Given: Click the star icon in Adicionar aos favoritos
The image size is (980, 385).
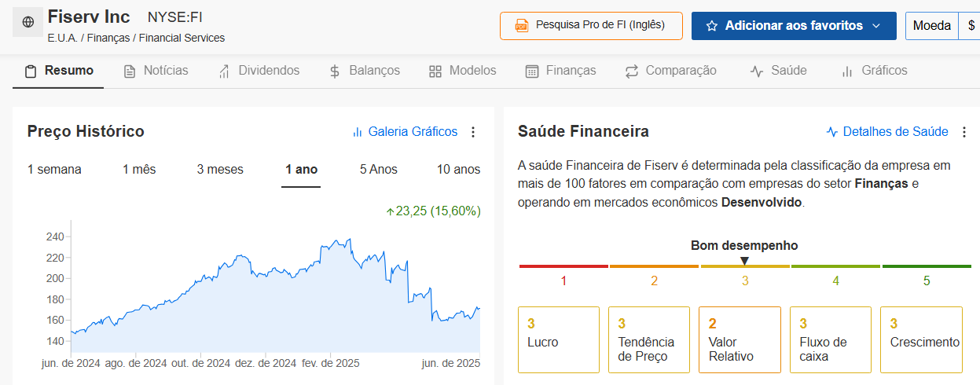Looking at the screenshot, I should click(712, 26).
